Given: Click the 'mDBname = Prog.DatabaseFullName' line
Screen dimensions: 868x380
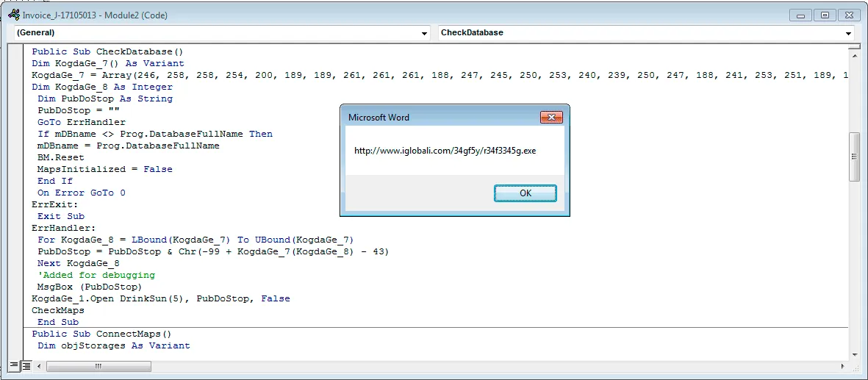Looking at the screenshot, I should point(129,146).
